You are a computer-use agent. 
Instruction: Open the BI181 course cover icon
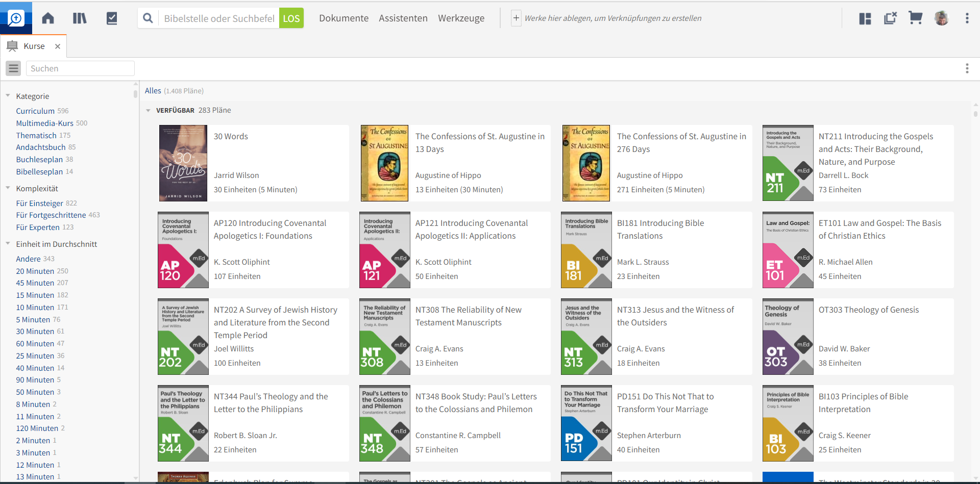tap(586, 250)
